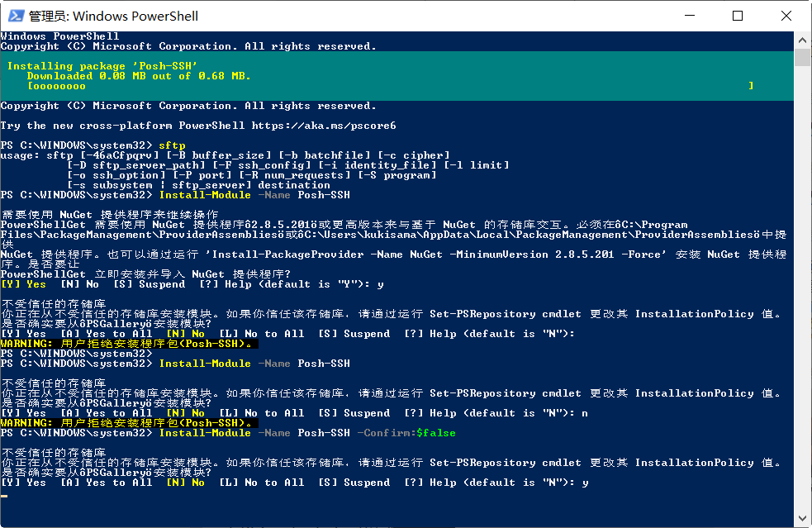Viewport: 812px width, 528px height.
Task: Click the scrollbar up arrow
Action: click(803, 38)
